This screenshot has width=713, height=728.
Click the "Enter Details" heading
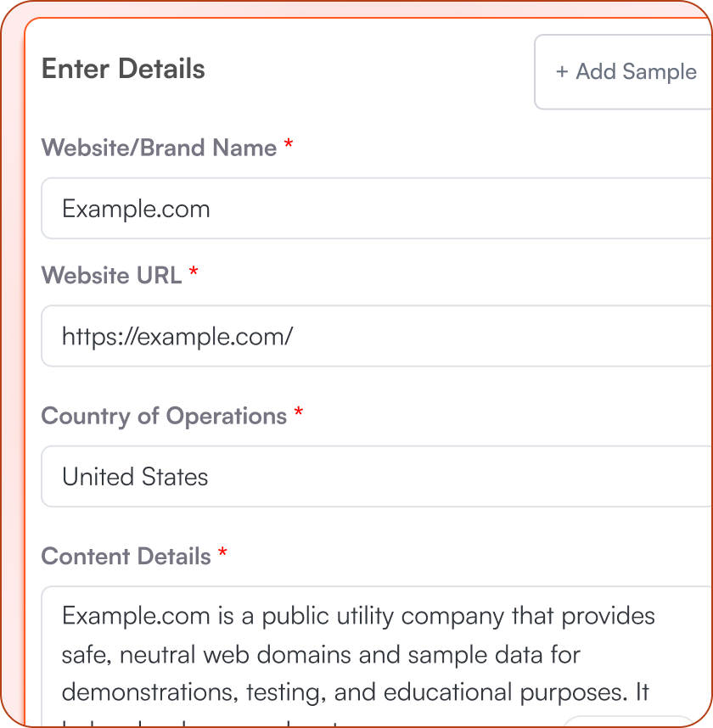123,69
